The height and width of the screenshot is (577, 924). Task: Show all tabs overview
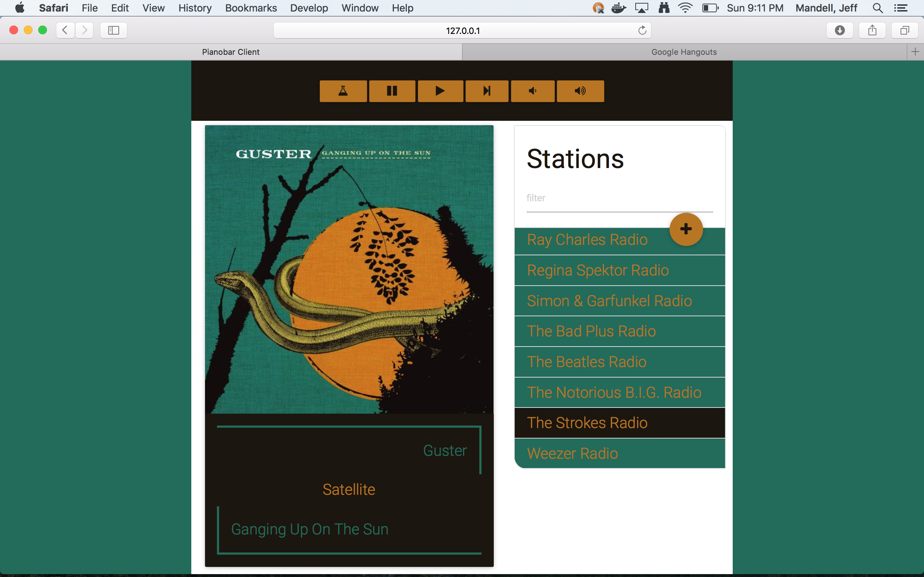click(x=905, y=31)
